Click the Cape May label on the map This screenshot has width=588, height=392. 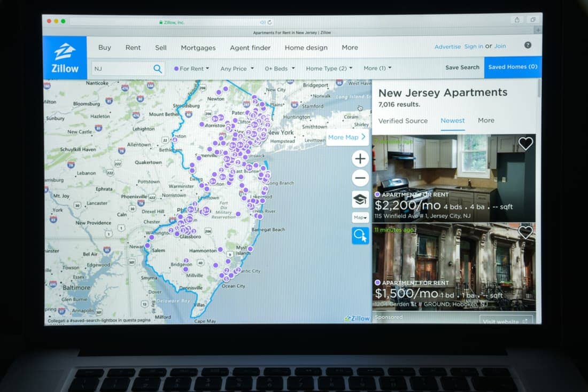(x=205, y=321)
